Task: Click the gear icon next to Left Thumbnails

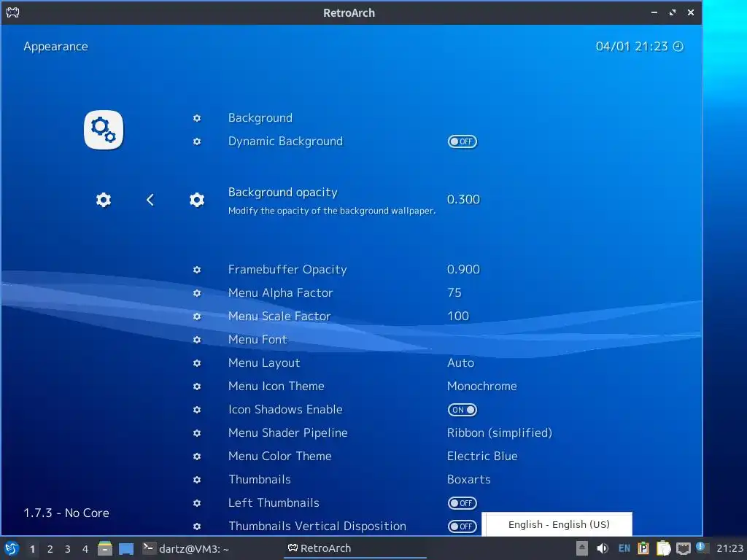Action: tap(197, 503)
